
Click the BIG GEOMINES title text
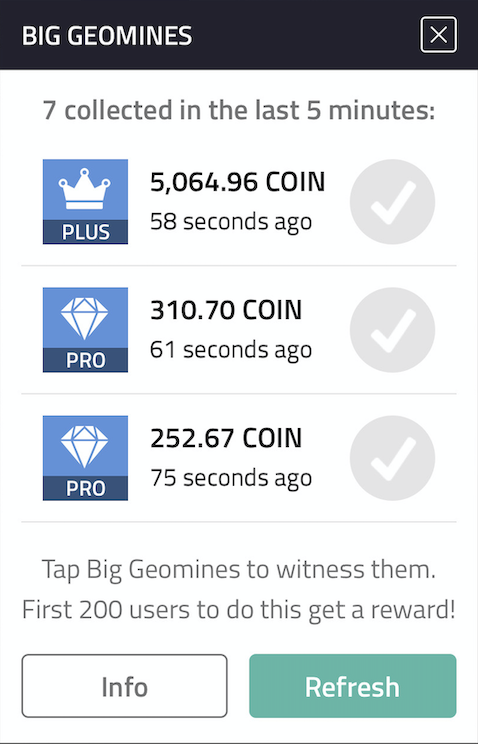point(107,36)
